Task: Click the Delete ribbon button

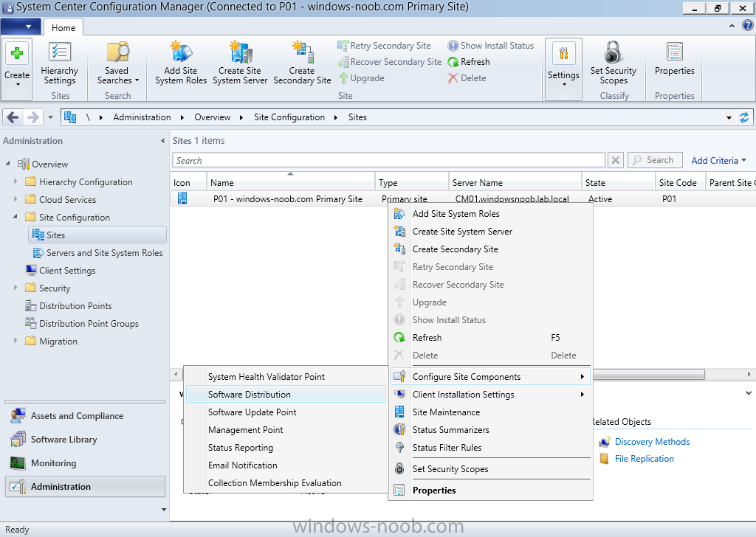Action: (467, 78)
